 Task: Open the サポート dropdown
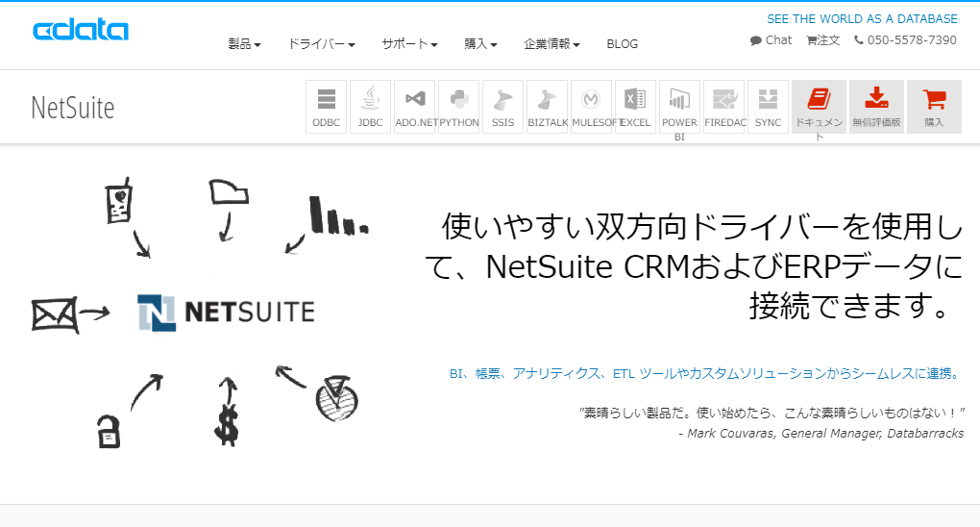click(x=410, y=44)
